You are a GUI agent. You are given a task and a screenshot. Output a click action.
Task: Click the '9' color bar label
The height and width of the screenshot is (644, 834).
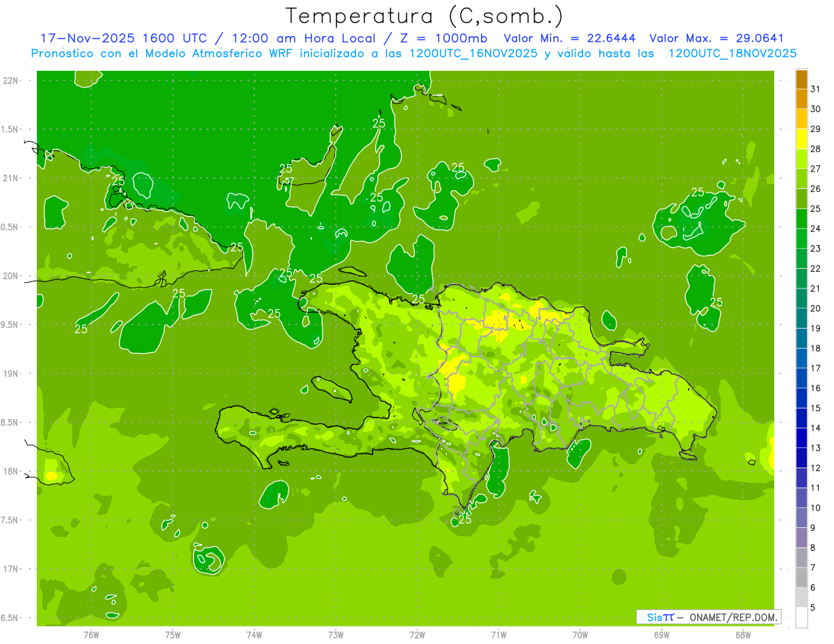[x=812, y=528]
